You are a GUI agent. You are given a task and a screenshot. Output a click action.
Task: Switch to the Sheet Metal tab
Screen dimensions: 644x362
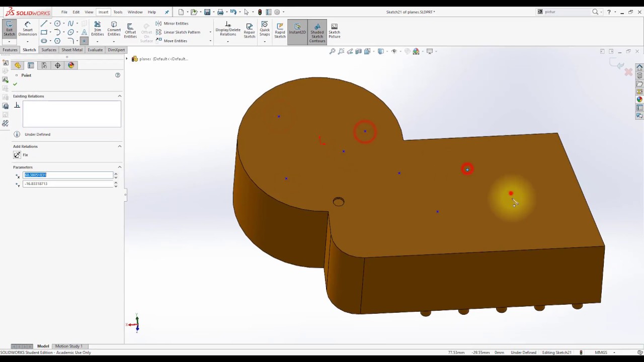(72, 50)
